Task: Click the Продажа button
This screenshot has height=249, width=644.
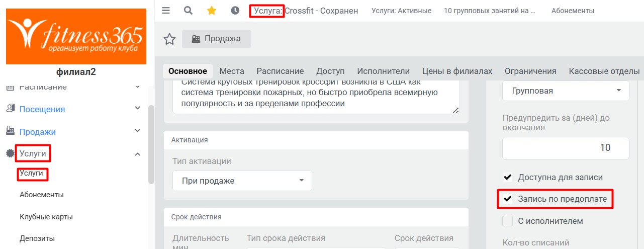Action: click(216, 39)
